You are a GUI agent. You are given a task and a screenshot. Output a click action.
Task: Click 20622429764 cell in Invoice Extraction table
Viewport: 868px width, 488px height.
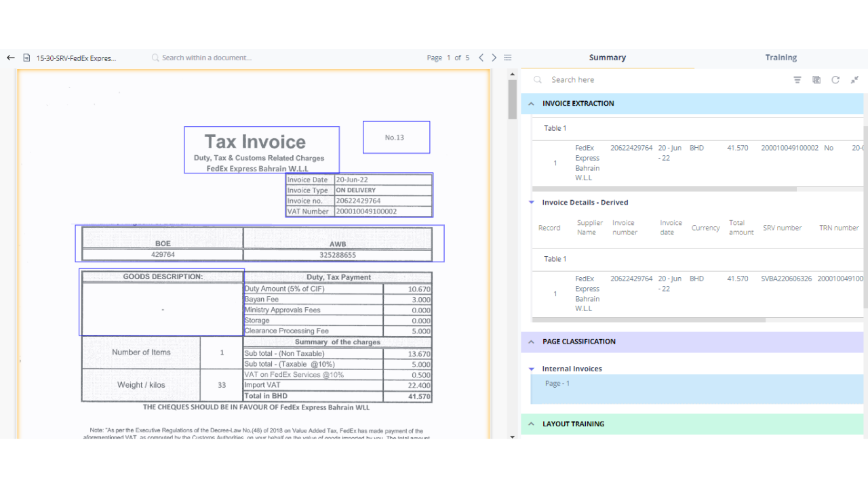click(631, 148)
